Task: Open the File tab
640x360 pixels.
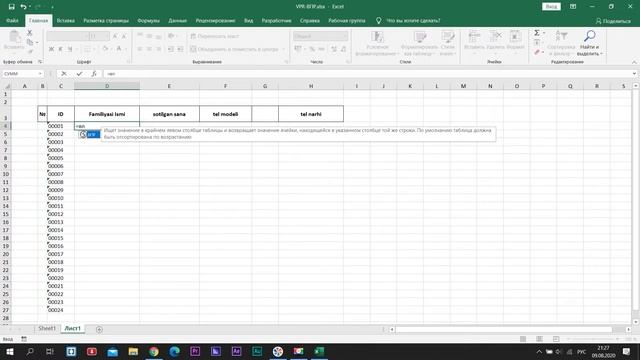Action: [x=12, y=20]
